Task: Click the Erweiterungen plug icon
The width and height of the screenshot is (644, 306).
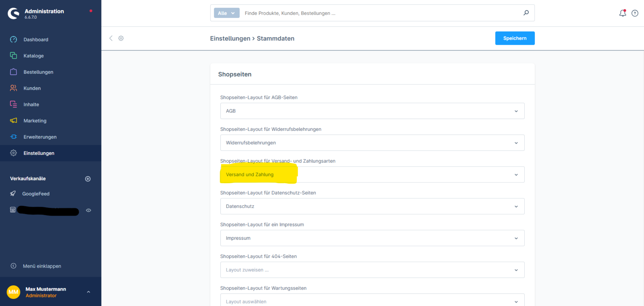Action: pos(13,137)
